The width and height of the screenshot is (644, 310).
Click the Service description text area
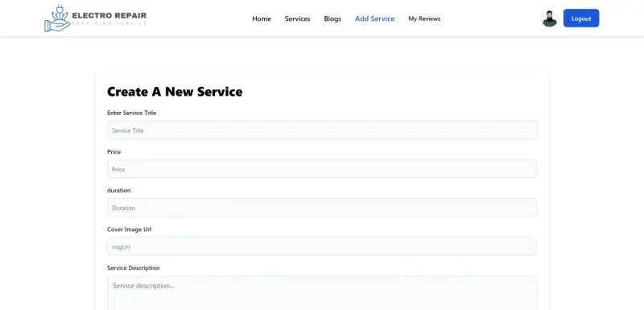coord(322,293)
